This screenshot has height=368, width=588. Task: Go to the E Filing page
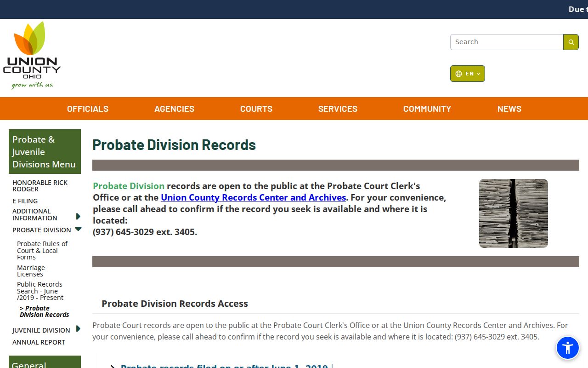25,201
